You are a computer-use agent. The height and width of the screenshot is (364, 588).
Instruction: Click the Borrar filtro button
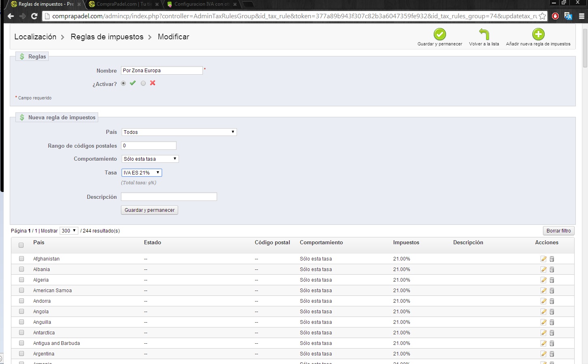(x=558, y=231)
